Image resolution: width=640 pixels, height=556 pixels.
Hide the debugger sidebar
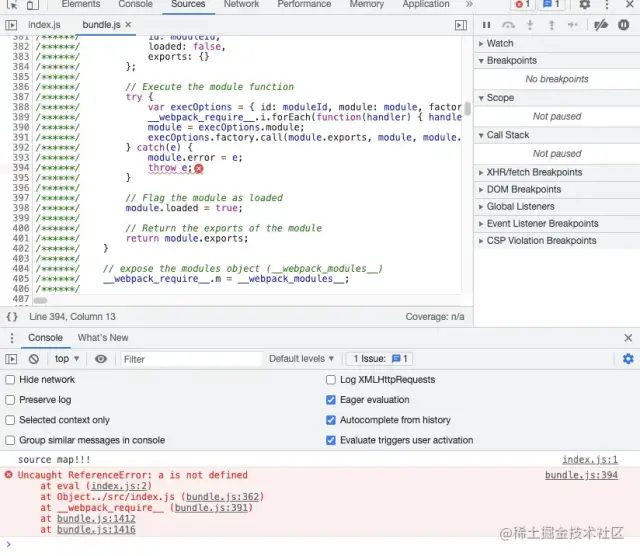pyautogui.click(x=461, y=25)
